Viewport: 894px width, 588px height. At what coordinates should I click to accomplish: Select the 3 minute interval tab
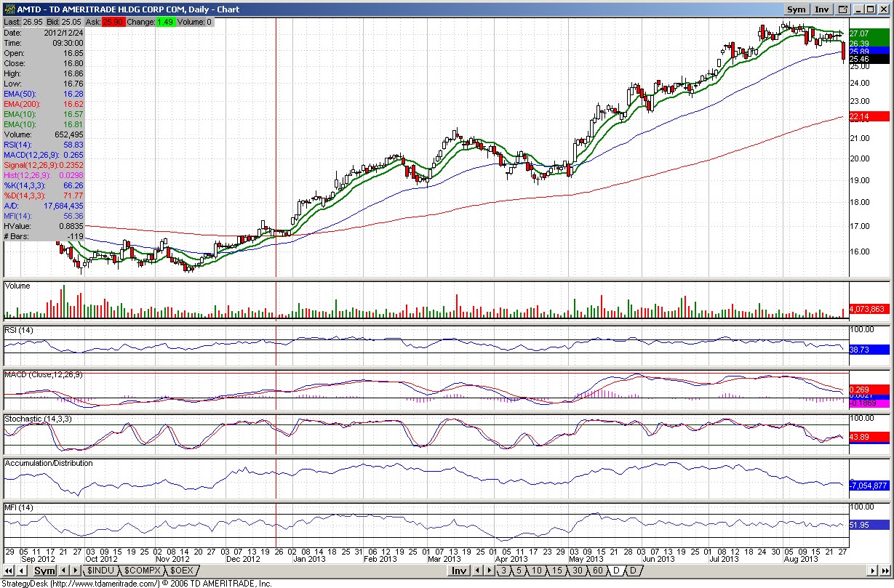point(503,571)
